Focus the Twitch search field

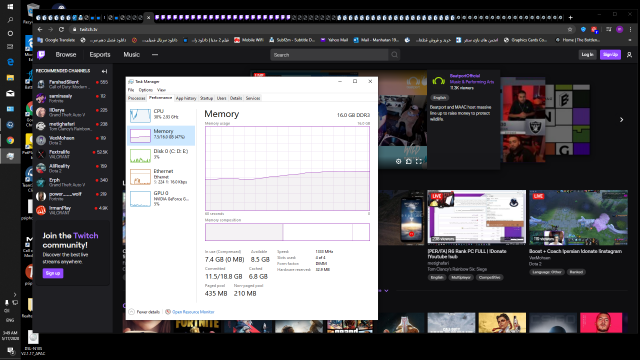[329, 55]
